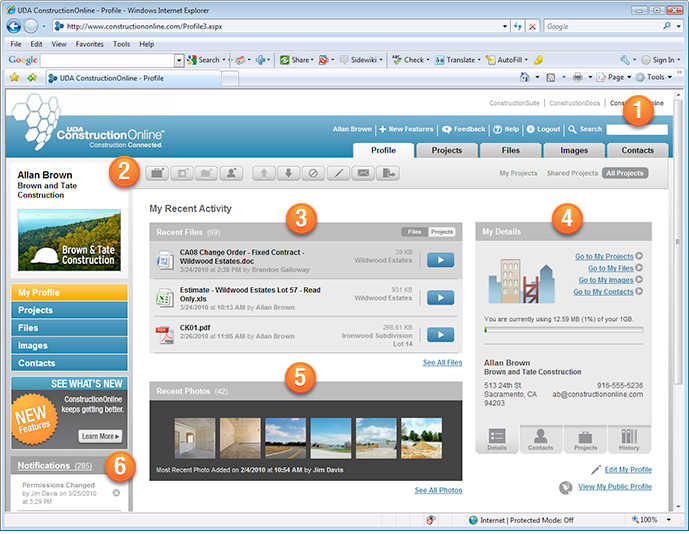Open the File menu
This screenshot has height=534, width=689.
(x=16, y=44)
